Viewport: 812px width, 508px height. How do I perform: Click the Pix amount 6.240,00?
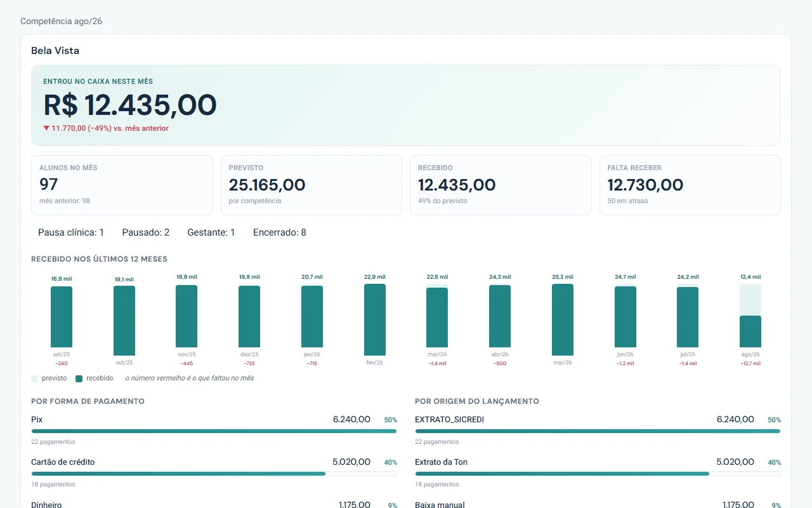click(x=351, y=419)
